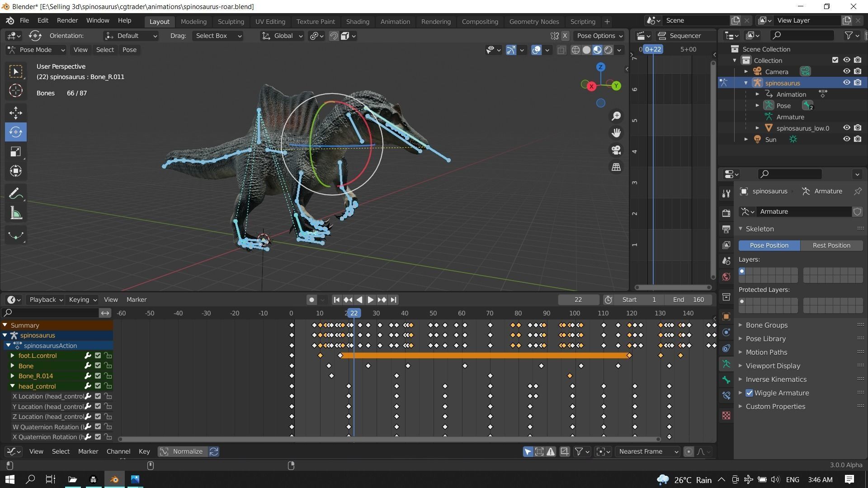Viewport: 868px width, 488px height.
Task: Uncheck the Collection exclude checkbox
Action: coord(835,60)
